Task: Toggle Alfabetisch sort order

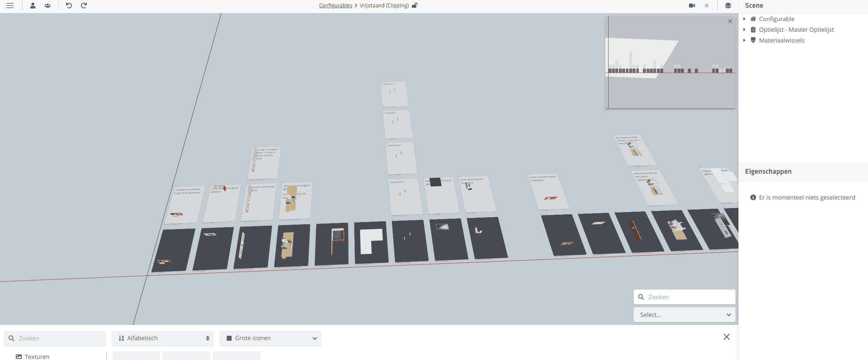Action: click(x=162, y=338)
